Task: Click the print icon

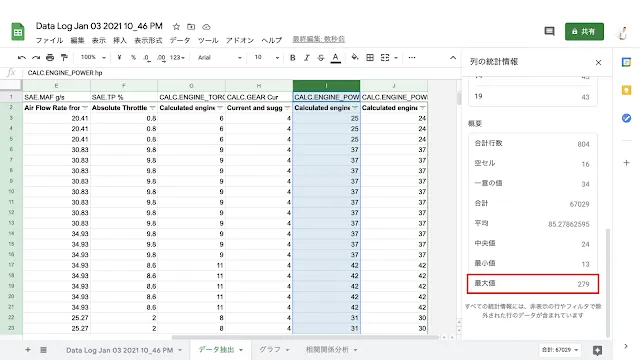Action: pyautogui.click(x=50, y=58)
